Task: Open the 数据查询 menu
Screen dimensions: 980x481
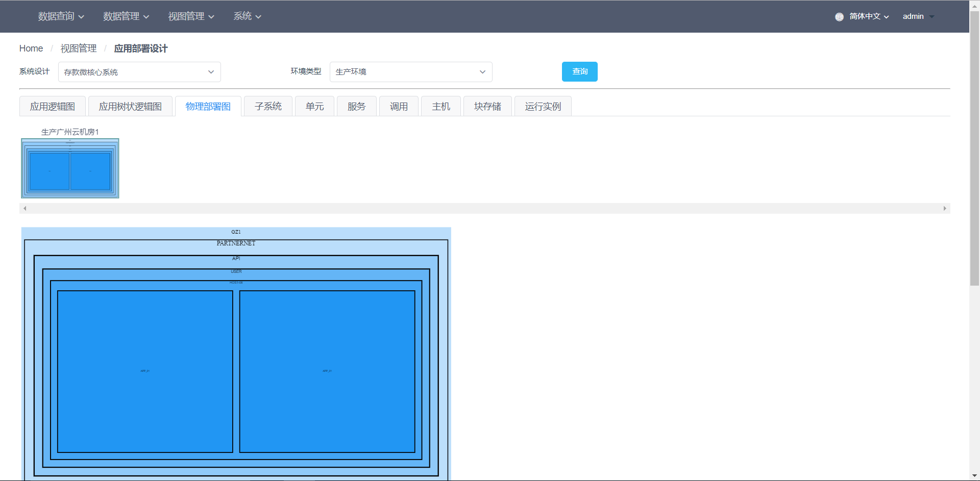Action: [61, 16]
